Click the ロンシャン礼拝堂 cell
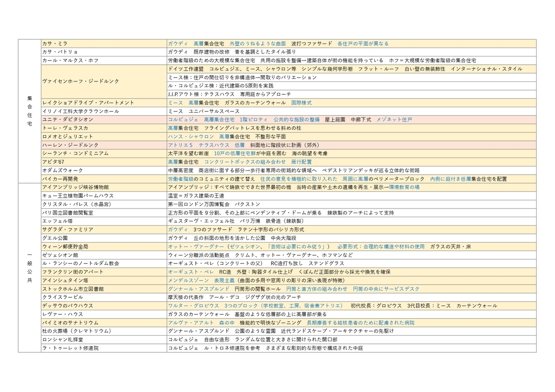The height and width of the screenshot is (392, 555). pyautogui.click(x=104, y=339)
